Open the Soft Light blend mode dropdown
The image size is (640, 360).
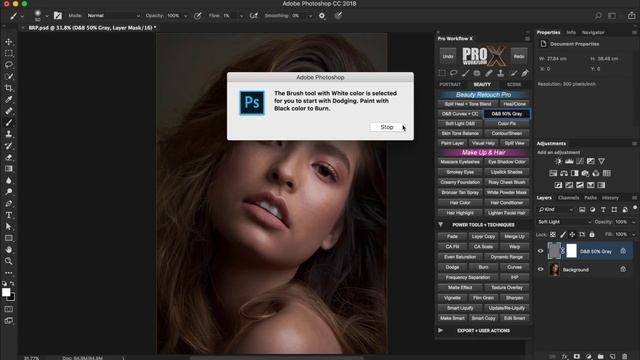tap(564, 222)
